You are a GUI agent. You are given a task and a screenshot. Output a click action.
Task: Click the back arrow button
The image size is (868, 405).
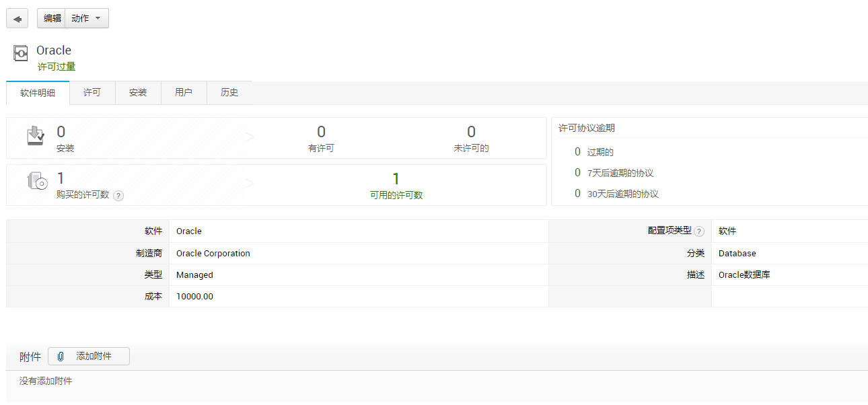coord(17,19)
